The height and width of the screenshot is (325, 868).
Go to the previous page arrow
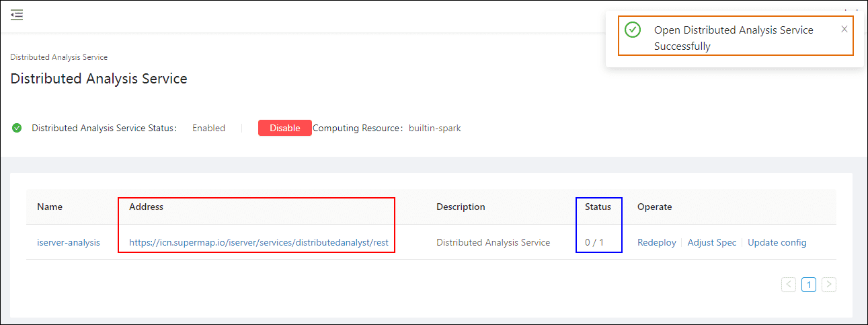click(789, 285)
